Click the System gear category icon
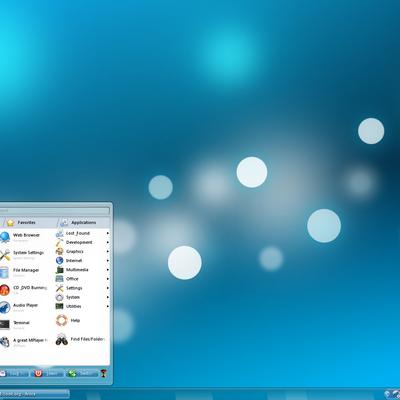400x400 pixels. tap(59, 297)
